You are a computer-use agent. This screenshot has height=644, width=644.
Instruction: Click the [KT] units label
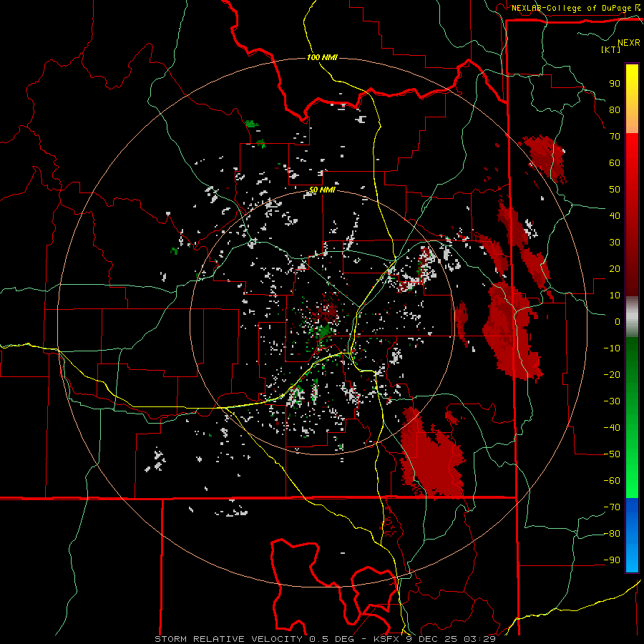pos(611,49)
